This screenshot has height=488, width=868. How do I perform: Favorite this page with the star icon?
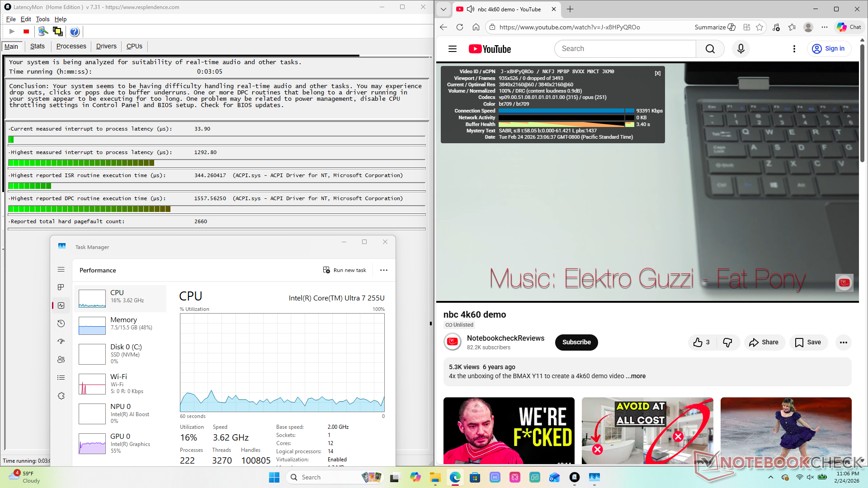pos(759,27)
